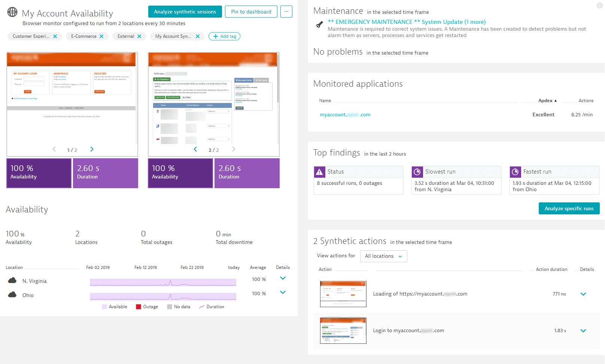Click the Analyze synthetic sessions button
605x364 pixels.
[185, 12]
